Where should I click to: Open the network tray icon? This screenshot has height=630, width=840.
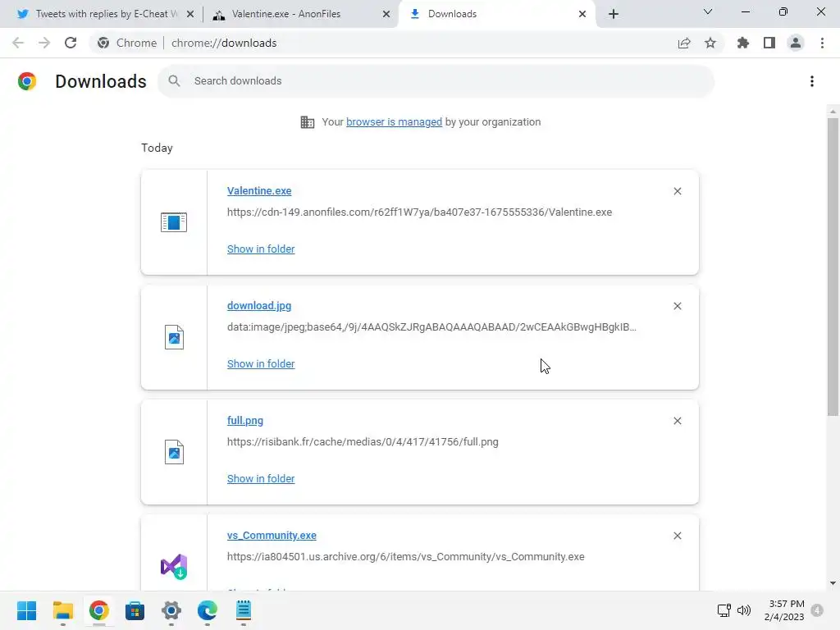pyautogui.click(x=724, y=610)
